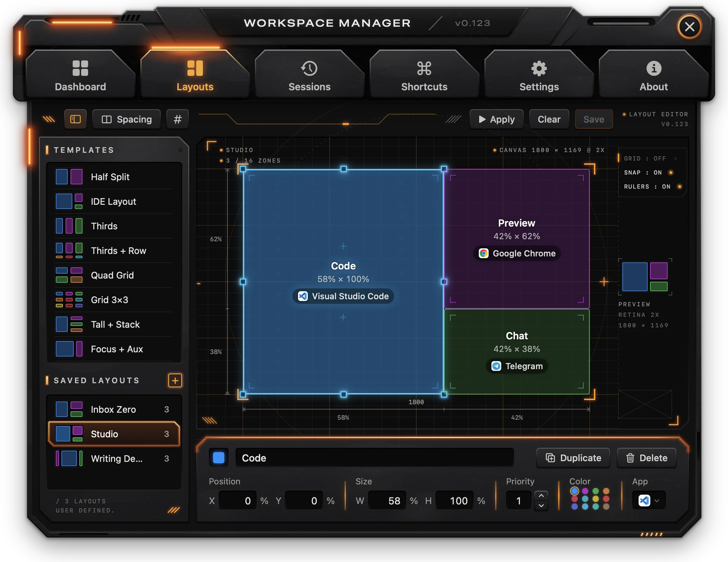Open the Sessions tab
Image resolution: width=728 pixels, height=562 pixels.
(309, 74)
